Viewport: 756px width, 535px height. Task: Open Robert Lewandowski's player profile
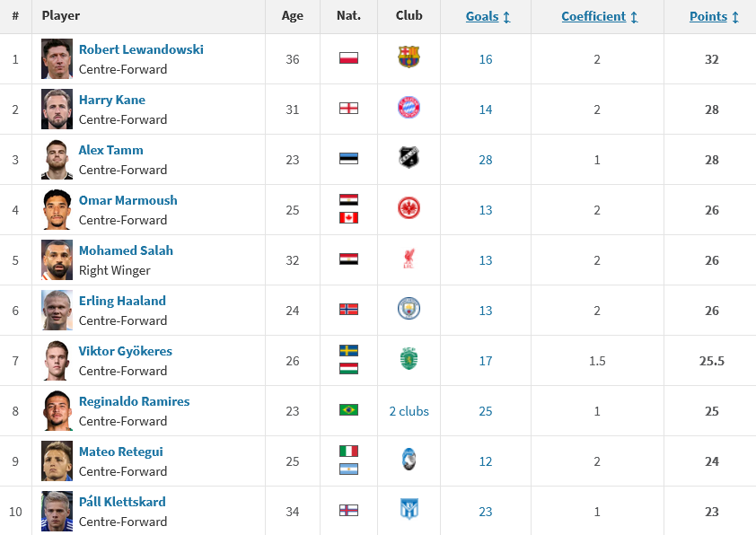pyautogui.click(x=141, y=49)
